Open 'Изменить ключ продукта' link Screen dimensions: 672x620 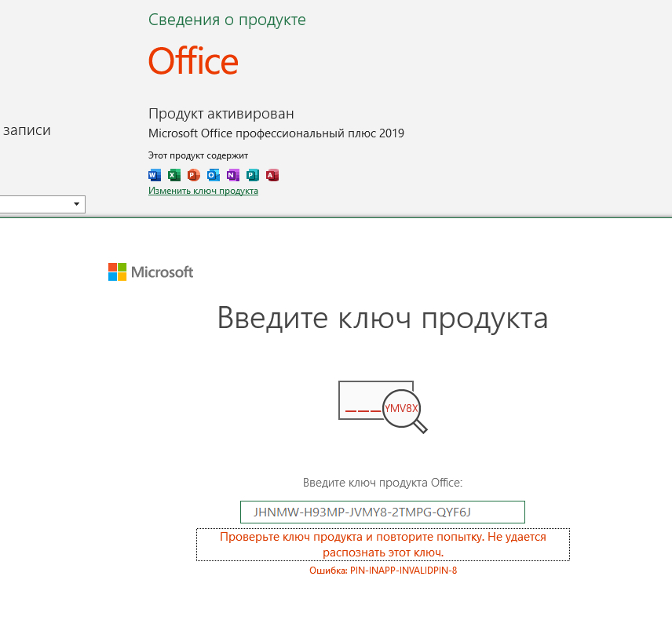[x=203, y=191]
